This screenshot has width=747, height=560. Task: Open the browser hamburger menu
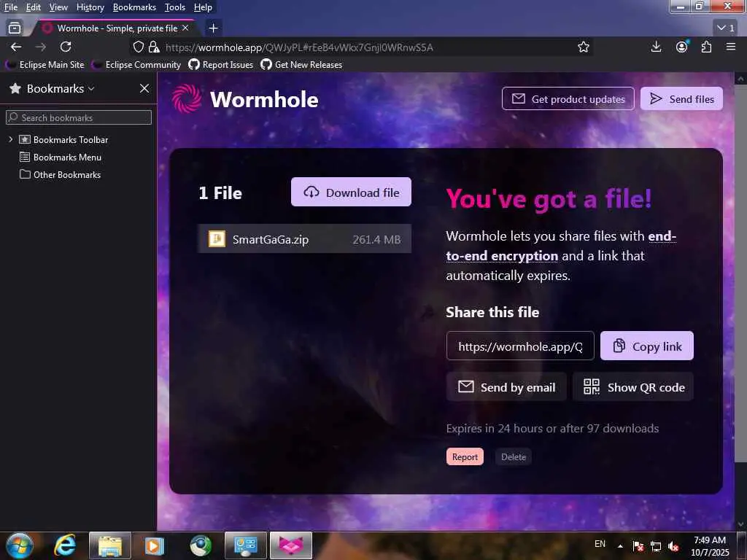(731, 47)
